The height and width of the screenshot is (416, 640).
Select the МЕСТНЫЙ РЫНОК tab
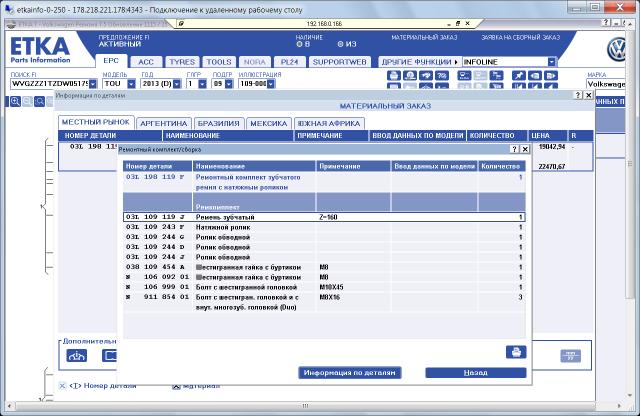(96, 122)
